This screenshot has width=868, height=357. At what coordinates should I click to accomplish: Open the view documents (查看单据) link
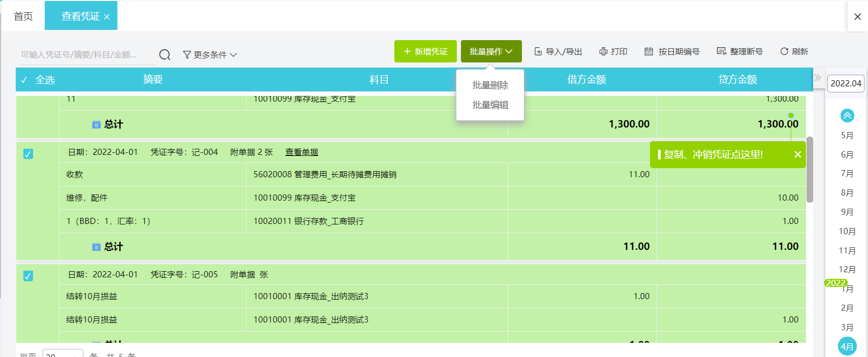click(301, 152)
